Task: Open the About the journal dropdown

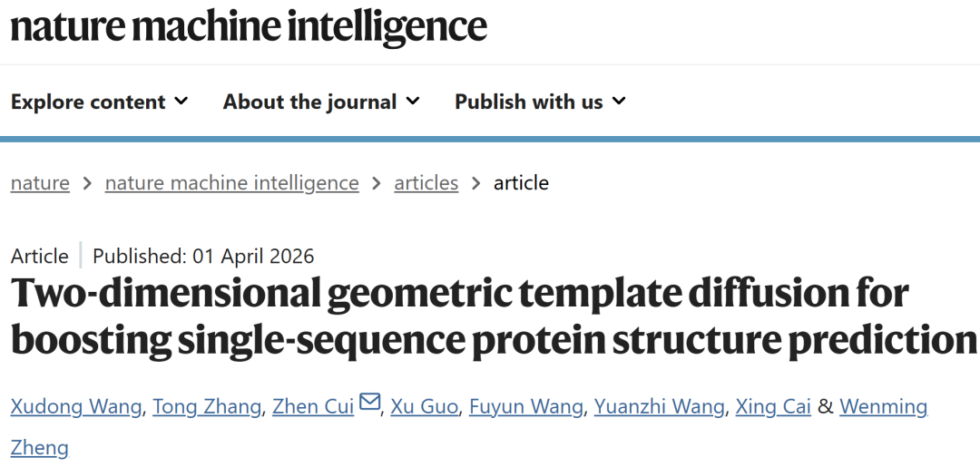Action: point(321,102)
